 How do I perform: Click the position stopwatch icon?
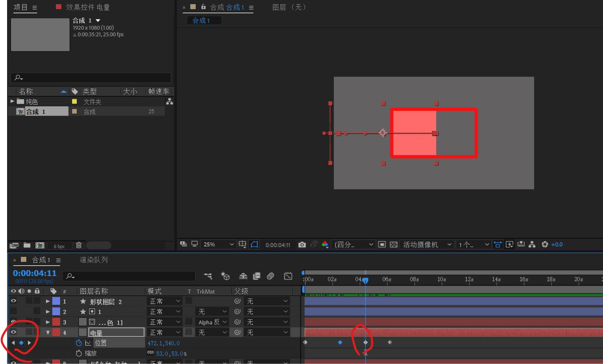click(78, 343)
